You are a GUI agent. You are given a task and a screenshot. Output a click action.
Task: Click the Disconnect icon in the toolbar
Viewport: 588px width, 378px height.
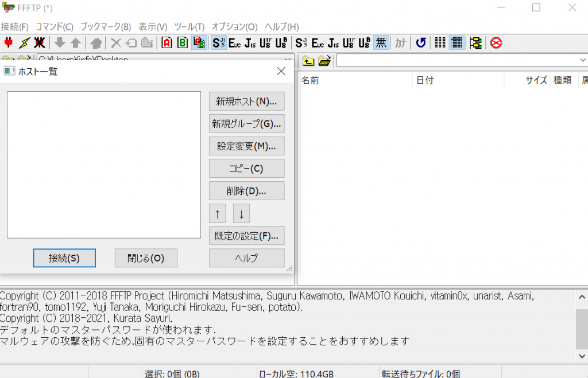[x=40, y=42]
